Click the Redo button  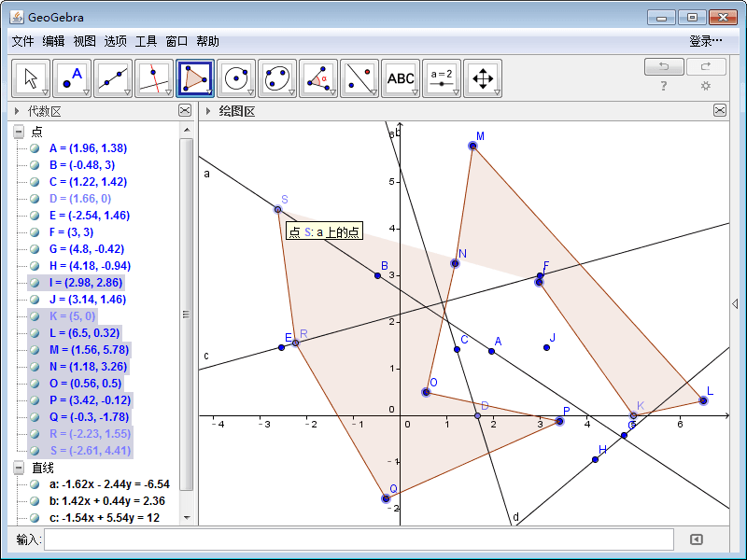point(706,66)
